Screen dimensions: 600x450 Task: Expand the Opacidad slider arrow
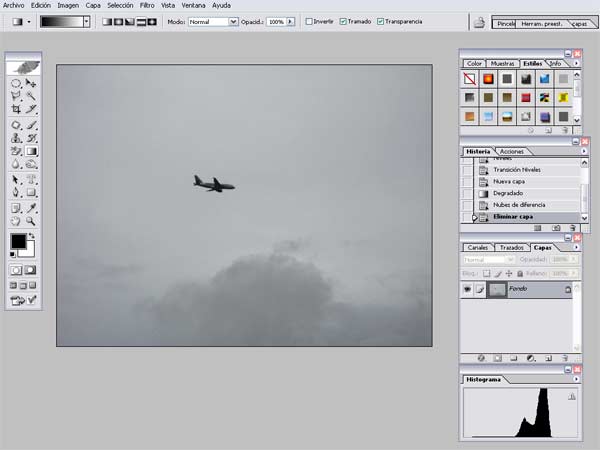point(290,22)
